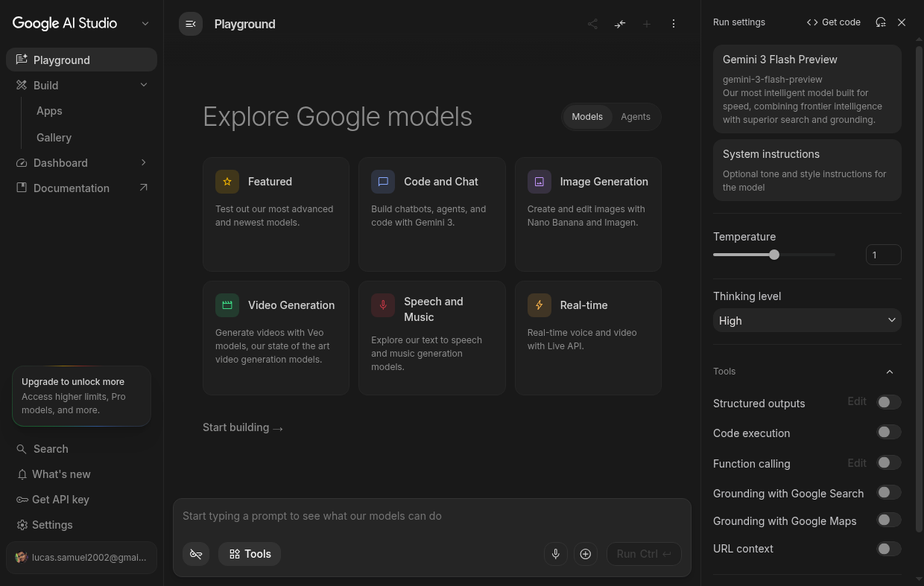This screenshot has height=586, width=924.
Task: Click the share icon in top toolbar
Action: (592, 24)
